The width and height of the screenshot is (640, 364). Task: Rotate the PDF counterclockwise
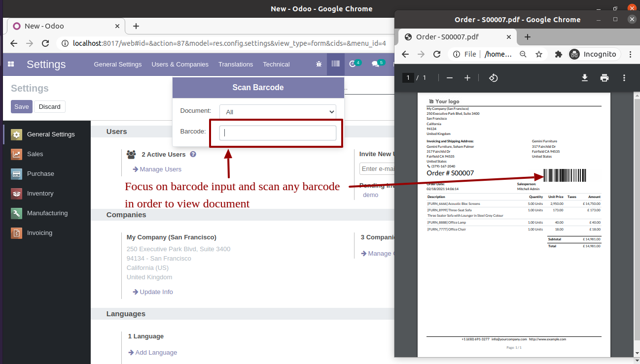tap(494, 78)
